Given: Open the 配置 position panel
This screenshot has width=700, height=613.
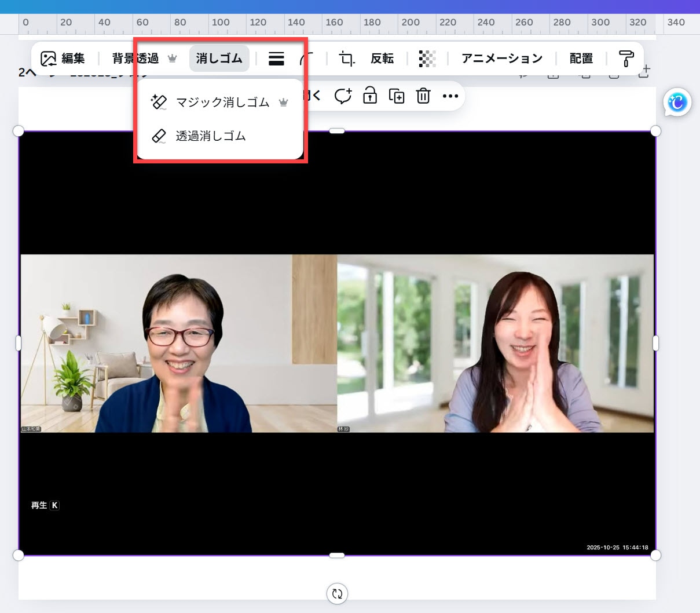Looking at the screenshot, I should [581, 59].
